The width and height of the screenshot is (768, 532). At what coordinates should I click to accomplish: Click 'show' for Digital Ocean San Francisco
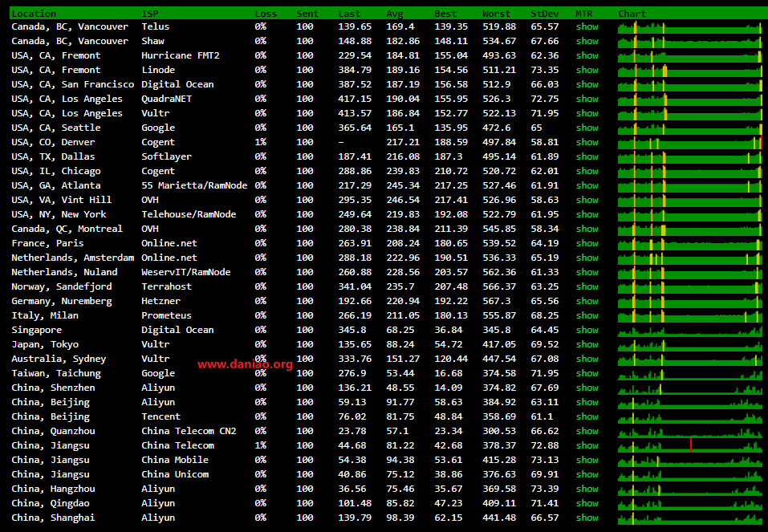tap(587, 84)
